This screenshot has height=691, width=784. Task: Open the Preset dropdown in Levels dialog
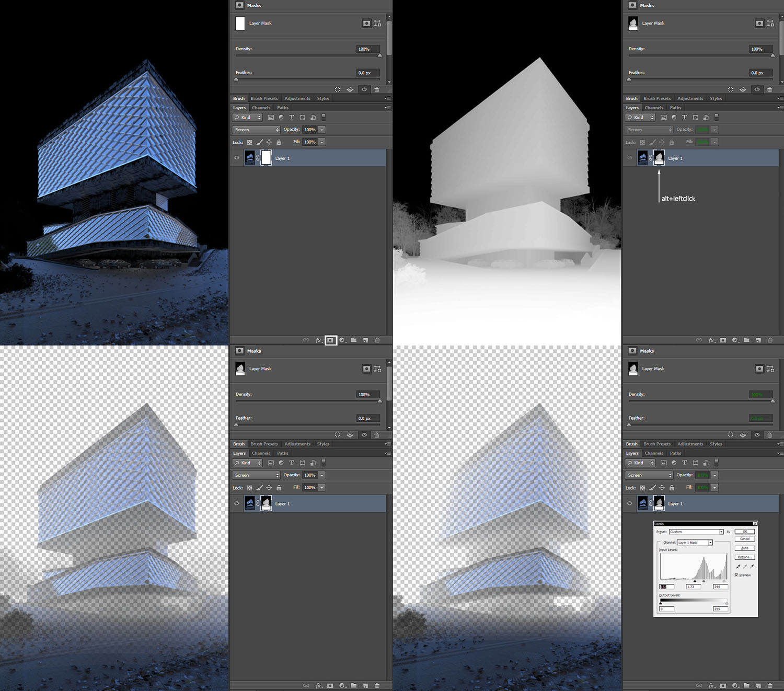tap(721, 532)
